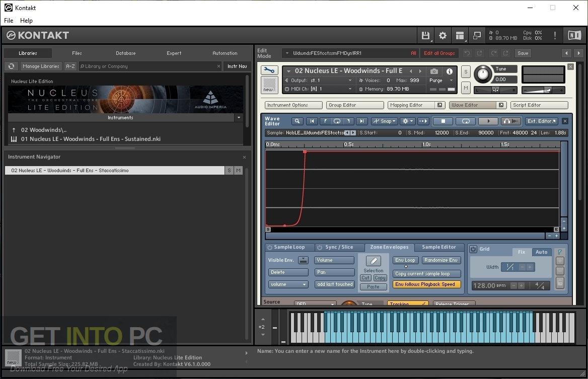Adjust the pan slider
This screenshot has height=379, width=588.
click(495, 90)
